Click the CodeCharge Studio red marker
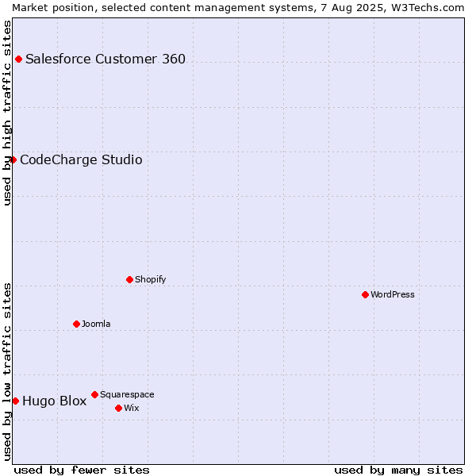 (13, 160)
